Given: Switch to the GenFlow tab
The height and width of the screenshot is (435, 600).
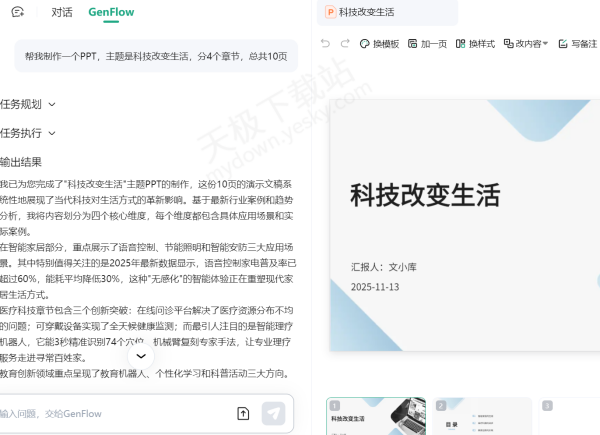Looking at the screenshot, I should [110, 12].
